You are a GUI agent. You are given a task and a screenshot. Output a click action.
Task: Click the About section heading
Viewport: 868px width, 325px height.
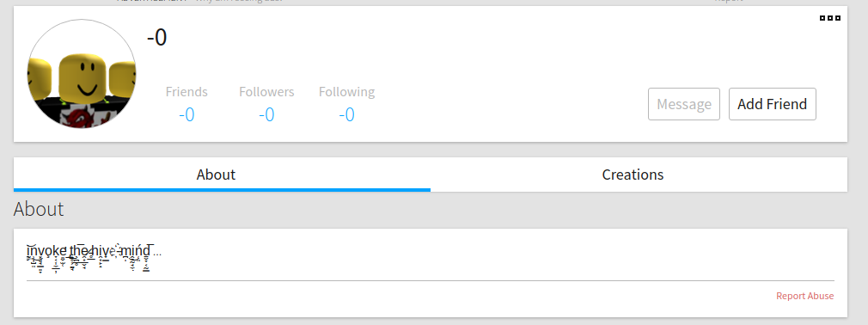(x=39, y=209)
